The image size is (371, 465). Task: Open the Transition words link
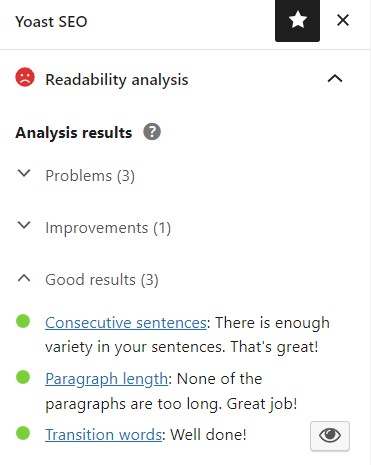click(104, 435)
